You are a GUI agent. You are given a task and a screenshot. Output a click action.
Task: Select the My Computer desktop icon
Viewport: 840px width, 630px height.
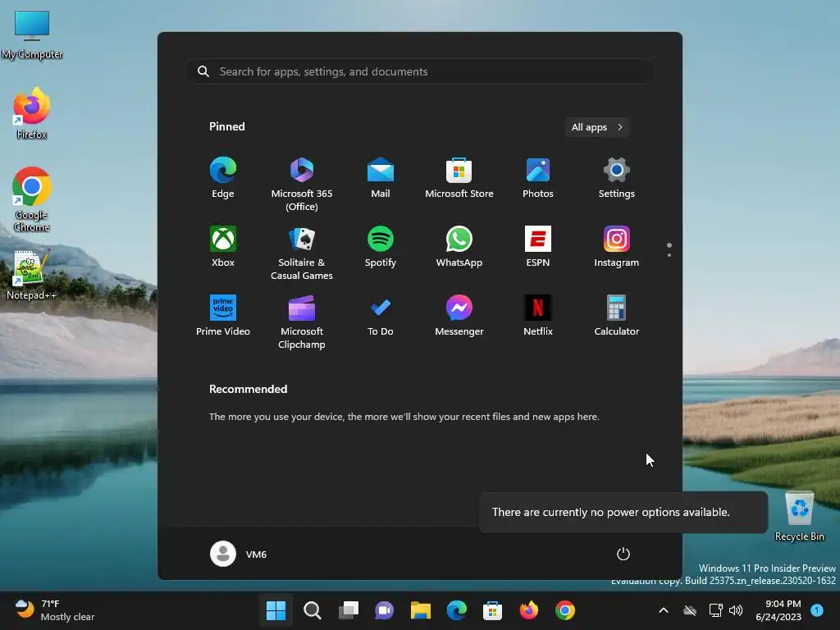click(32, 34)
